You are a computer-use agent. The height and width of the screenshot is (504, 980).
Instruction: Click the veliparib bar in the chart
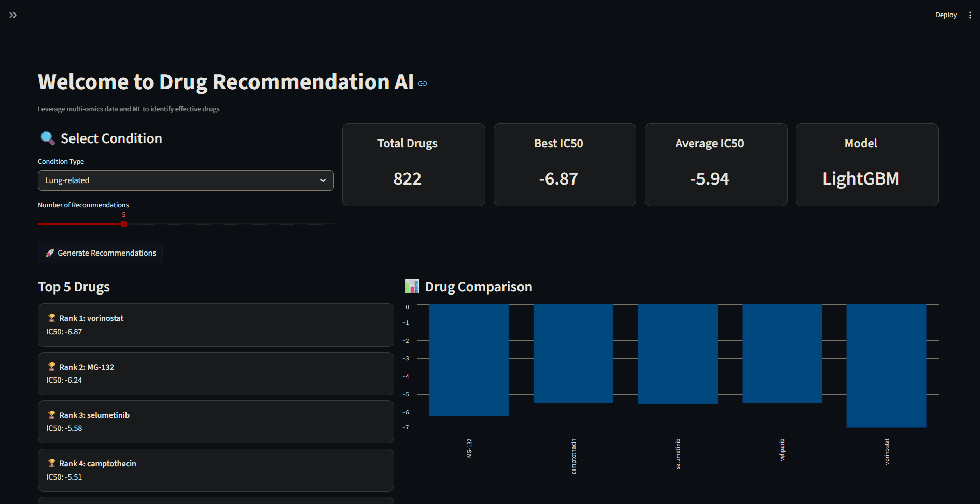coord(782,354)
